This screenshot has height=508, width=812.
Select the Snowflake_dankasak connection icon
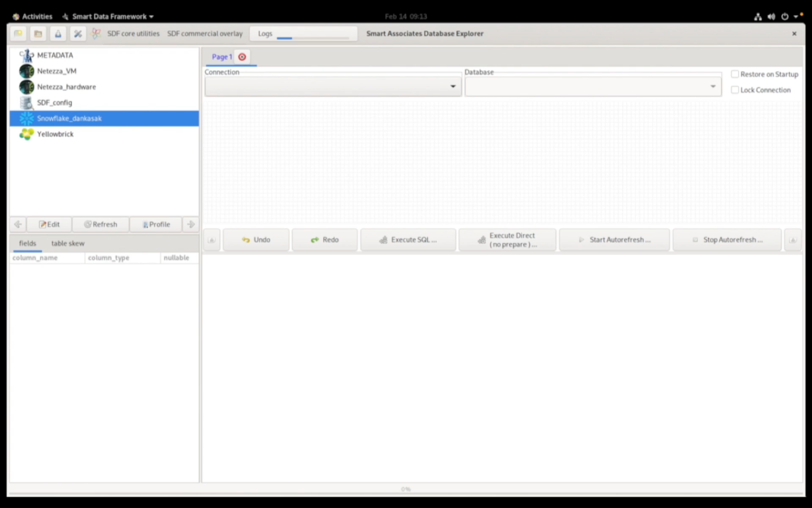(27, 119)
